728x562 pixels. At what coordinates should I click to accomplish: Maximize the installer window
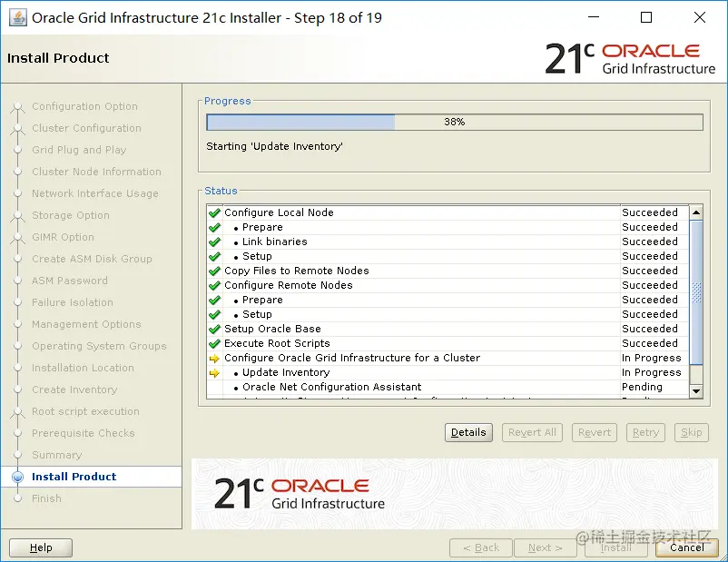[x=645, y=17]
